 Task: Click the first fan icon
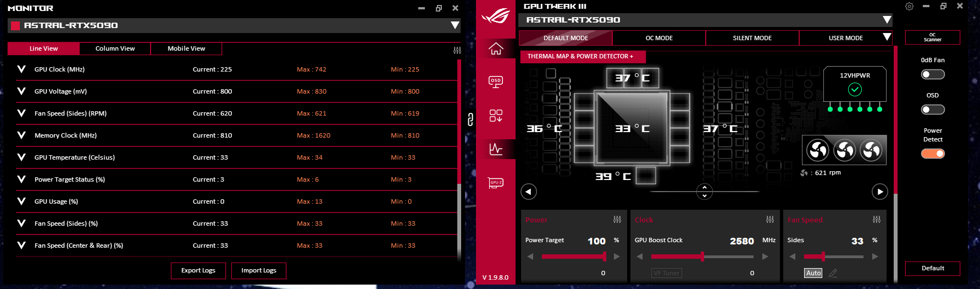pos(818,150)
